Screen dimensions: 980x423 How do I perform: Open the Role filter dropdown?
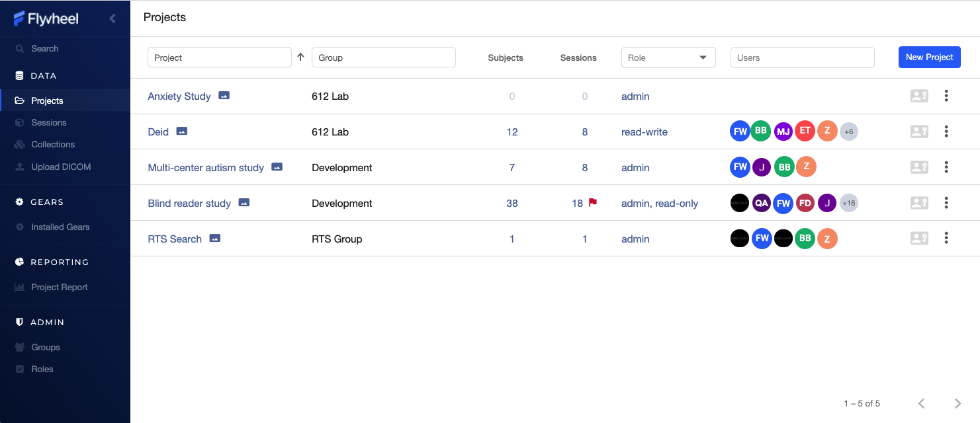click(x=668, y=58)
